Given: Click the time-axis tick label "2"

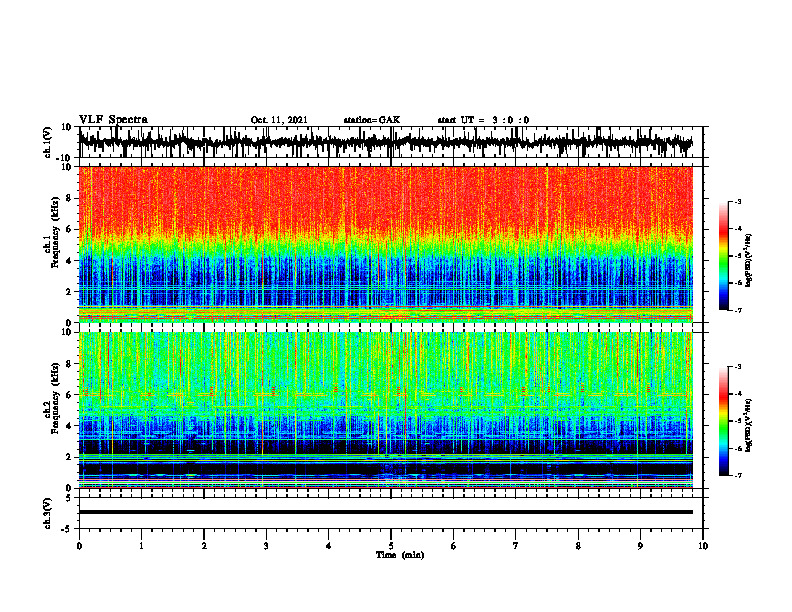Looking at the screenshot, I should tap(204, 546).
